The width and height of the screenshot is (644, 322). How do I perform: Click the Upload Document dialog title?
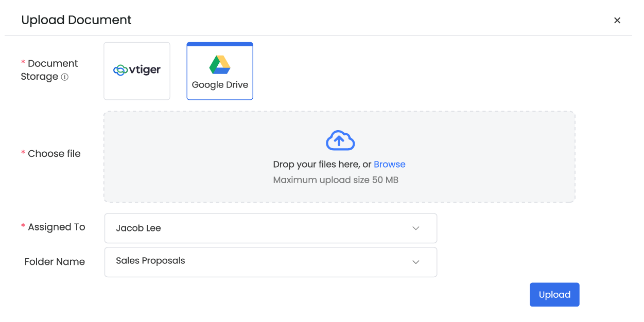point(76,20)
